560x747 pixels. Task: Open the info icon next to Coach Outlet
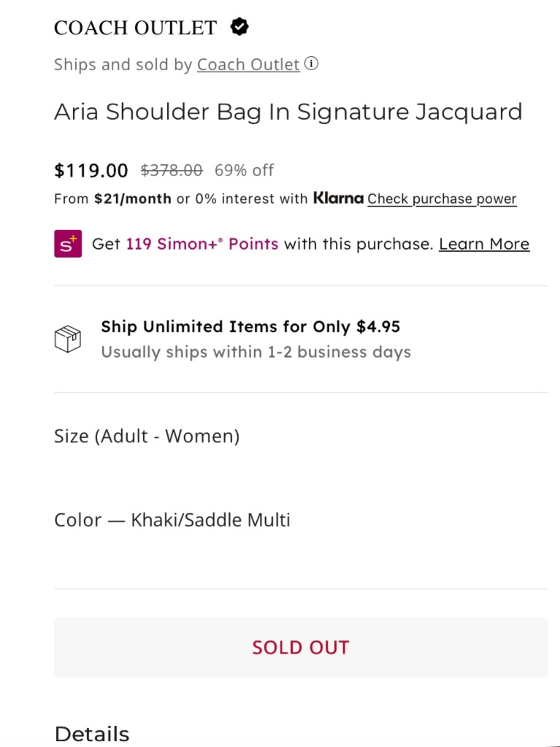click(x=312, y=63)
